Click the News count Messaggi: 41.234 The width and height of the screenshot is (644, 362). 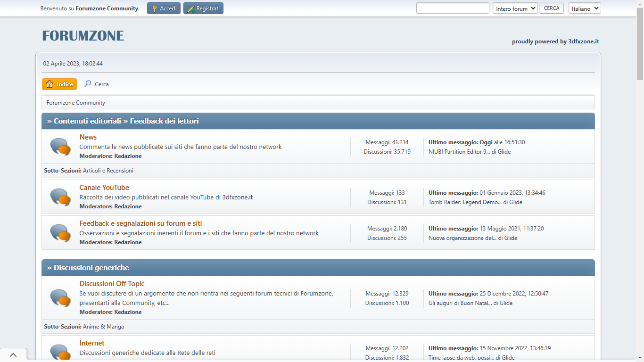pos(387,142)
